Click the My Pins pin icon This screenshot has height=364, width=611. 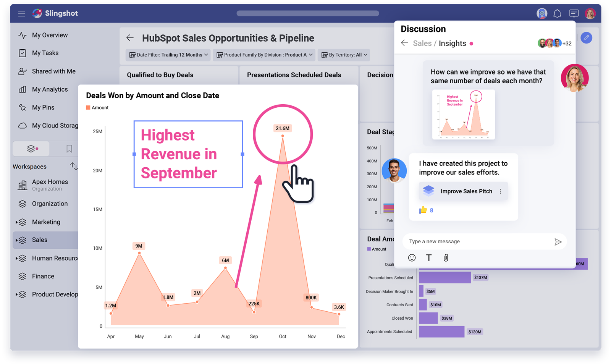pos(23,107)
